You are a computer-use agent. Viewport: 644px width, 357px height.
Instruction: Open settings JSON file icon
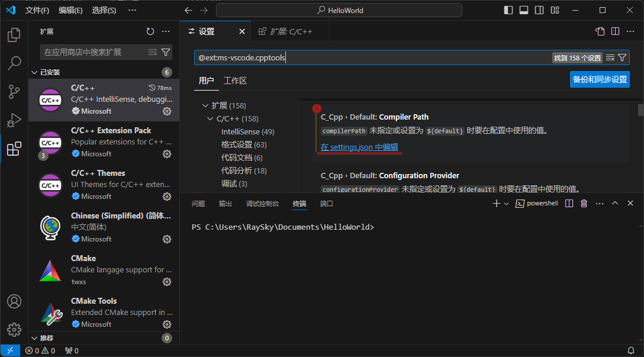600,31
